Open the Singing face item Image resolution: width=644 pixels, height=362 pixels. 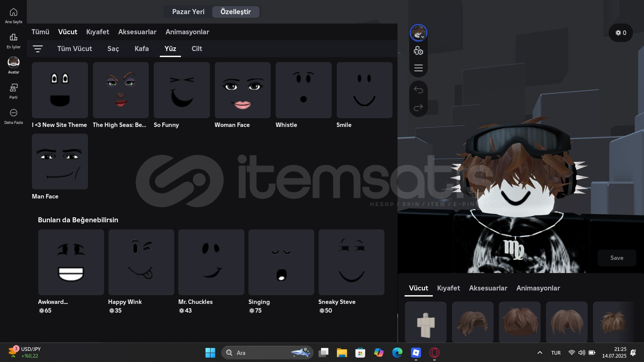click(x=281, y=262)
